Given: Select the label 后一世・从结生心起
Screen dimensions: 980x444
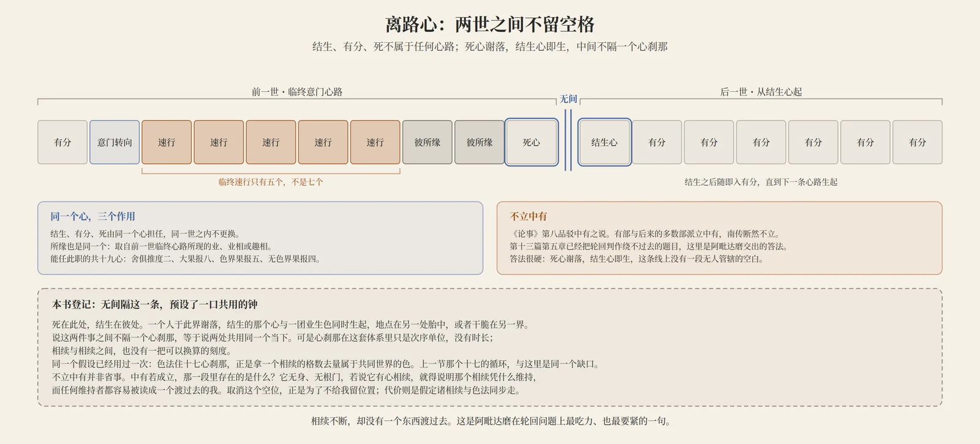Looking at the screenshot, I should click(x=761, y=92).
